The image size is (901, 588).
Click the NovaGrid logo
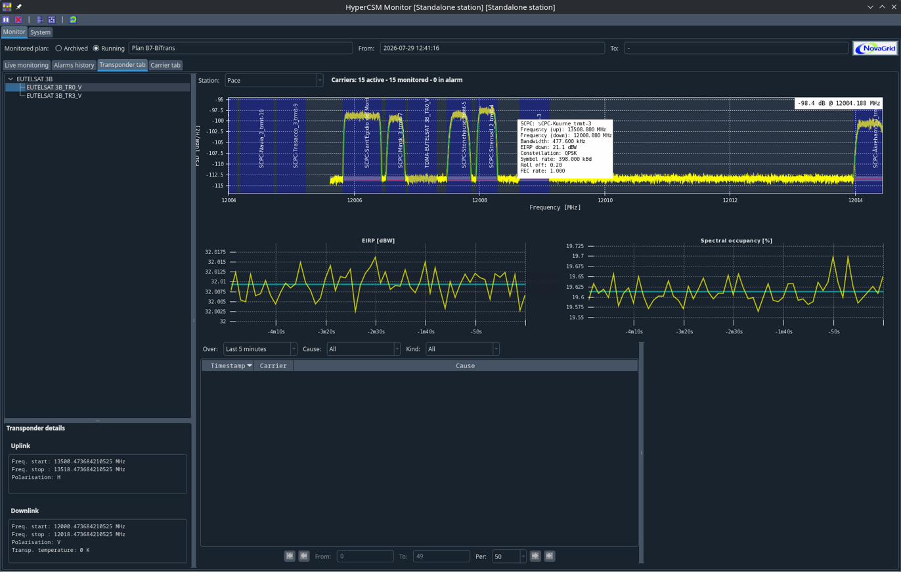click(x=875, y=48)
